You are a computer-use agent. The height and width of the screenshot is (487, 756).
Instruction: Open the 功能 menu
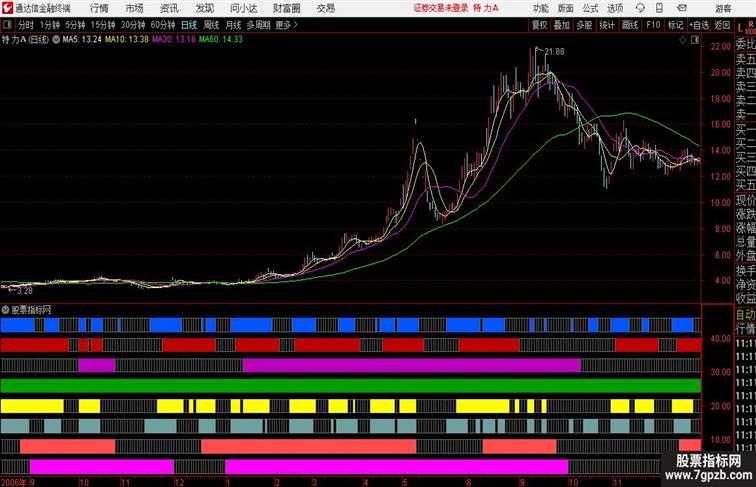(x=540, y=8)
